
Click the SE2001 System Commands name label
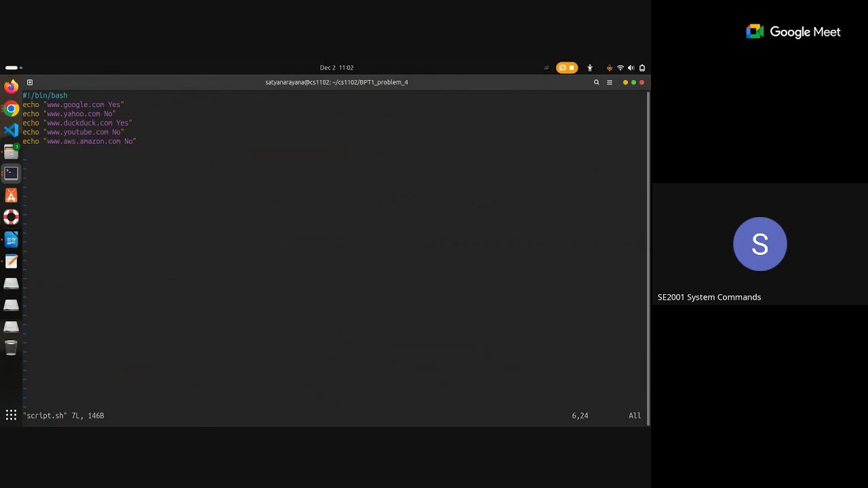709,297
